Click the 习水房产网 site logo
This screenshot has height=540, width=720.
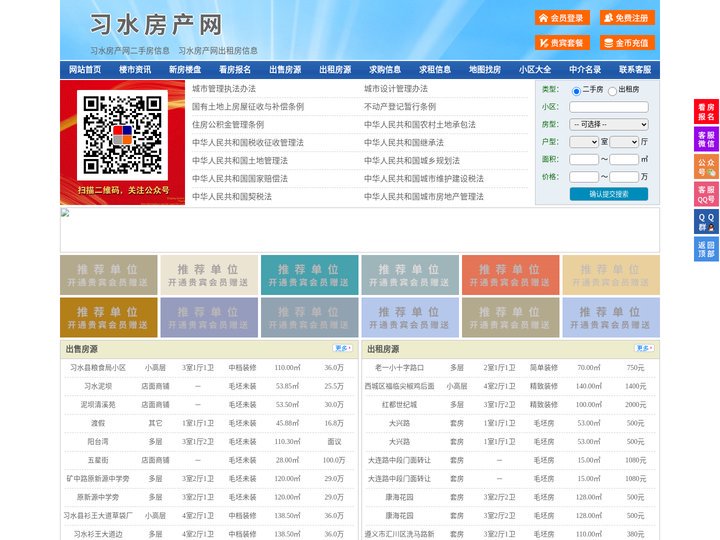(156, 25)
